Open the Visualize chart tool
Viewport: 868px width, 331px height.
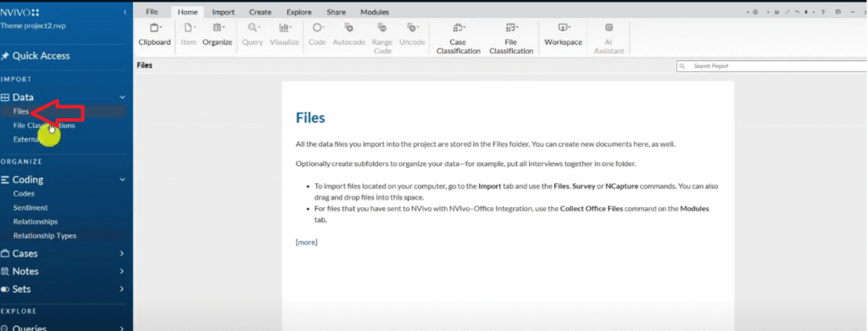(x=285, y=36)
